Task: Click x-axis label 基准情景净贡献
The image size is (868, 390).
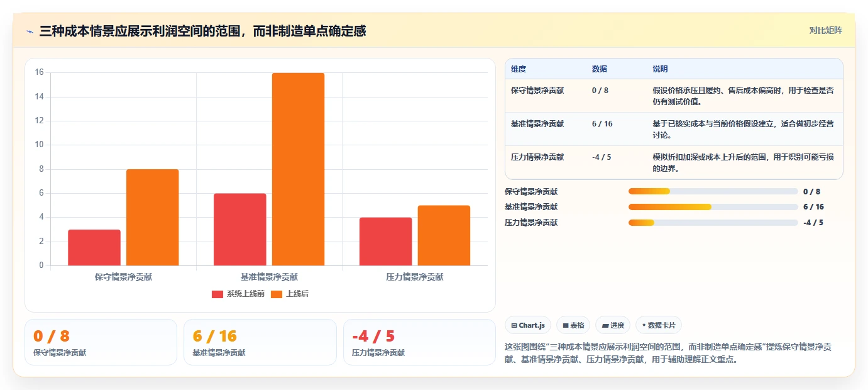Action: pyautogui.click(x=269, y=277)
